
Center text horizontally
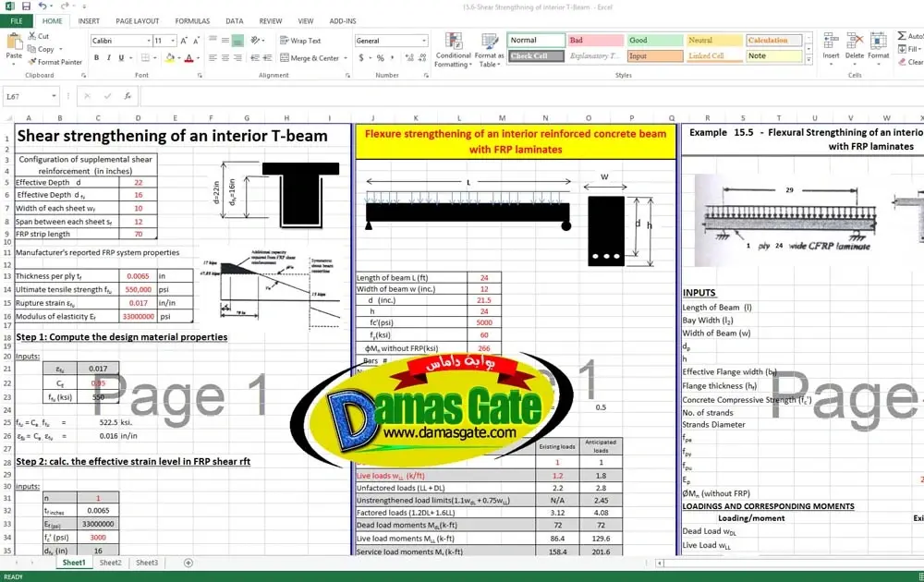tap(225, 57)
